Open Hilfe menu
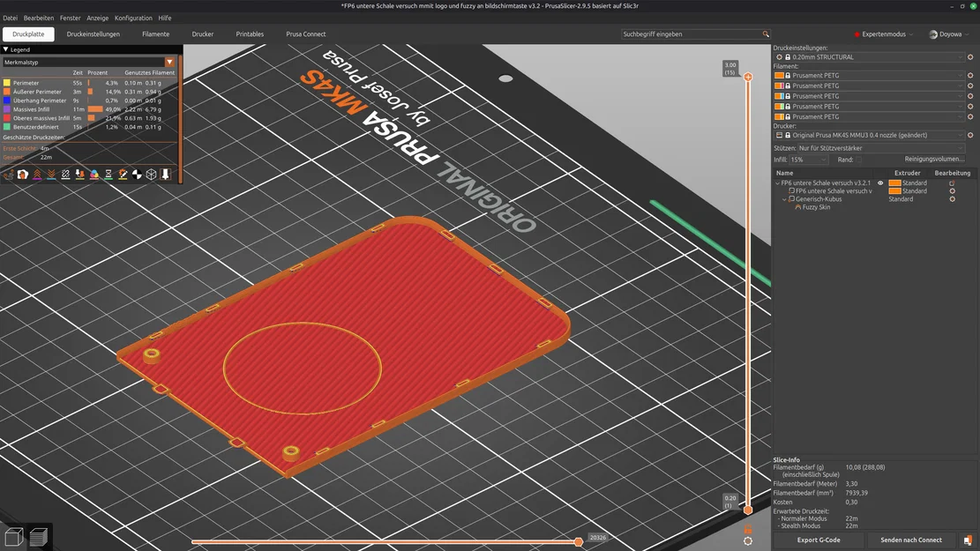The image size is (980, 551). [165, 19]
